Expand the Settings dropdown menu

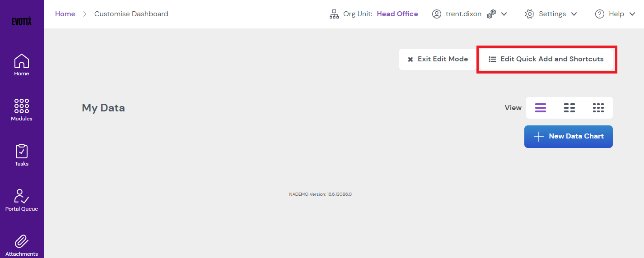tap(551, 14)
